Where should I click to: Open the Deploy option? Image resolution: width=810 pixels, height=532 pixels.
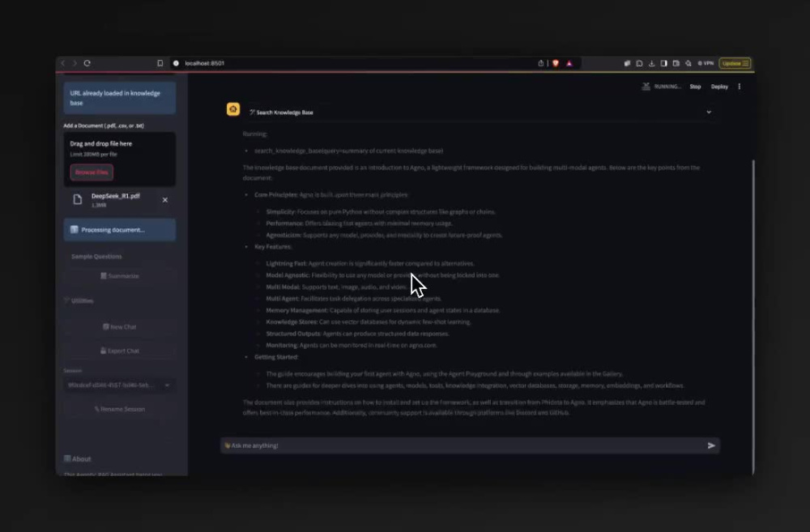pyautogui.click(x=719, y=87)
